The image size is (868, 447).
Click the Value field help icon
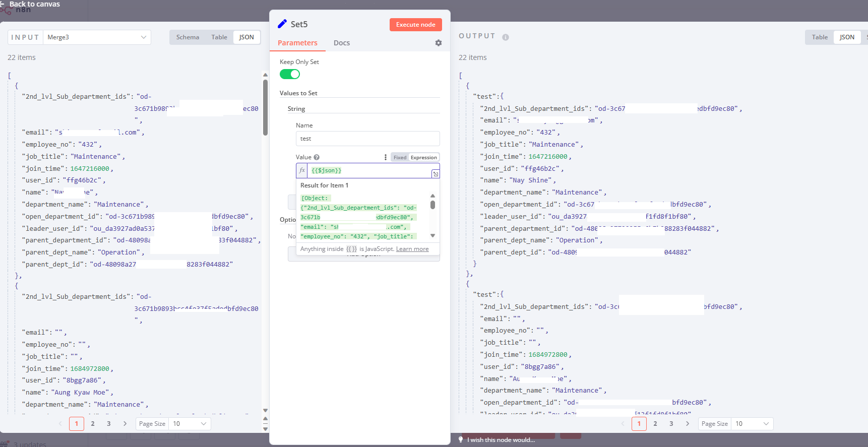317,157
